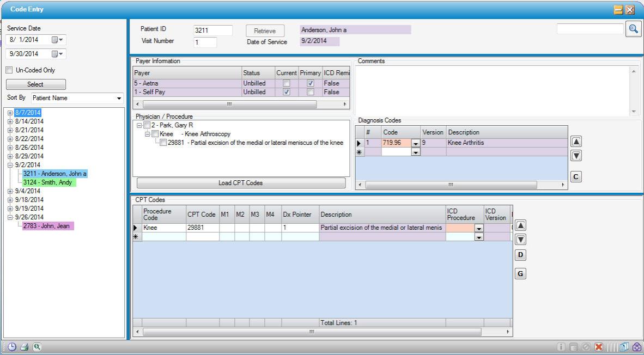Check procedure 29881 in the Physician tree
Image resolution: width=644 pixels, height=355 pixels.
[x=163, y=142]
